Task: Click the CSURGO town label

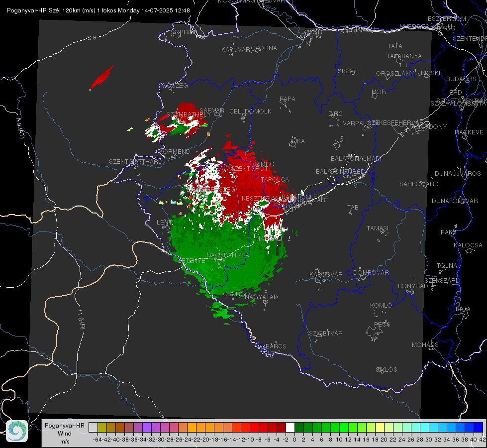Action: click(x=237, y=294)
